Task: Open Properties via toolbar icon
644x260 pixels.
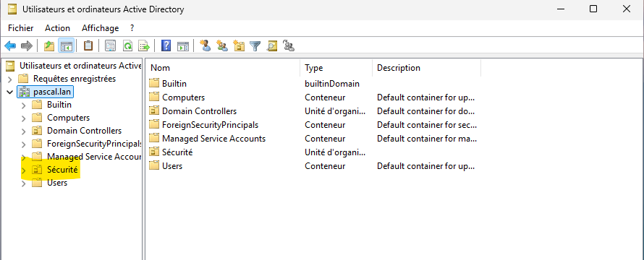Action: tap(110, 46)
